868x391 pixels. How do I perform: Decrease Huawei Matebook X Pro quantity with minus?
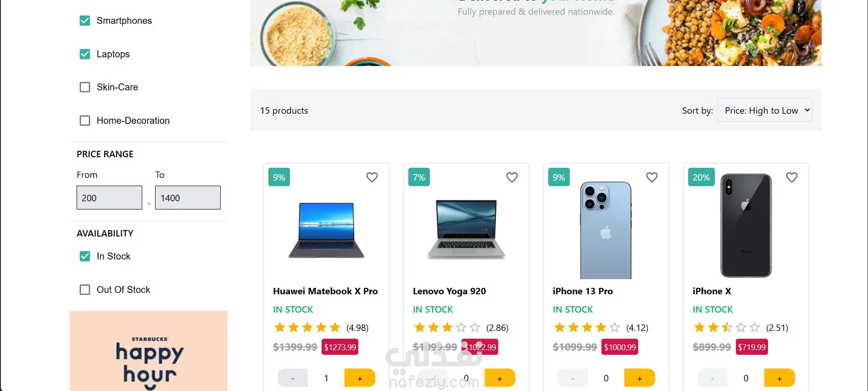(293, 378)
